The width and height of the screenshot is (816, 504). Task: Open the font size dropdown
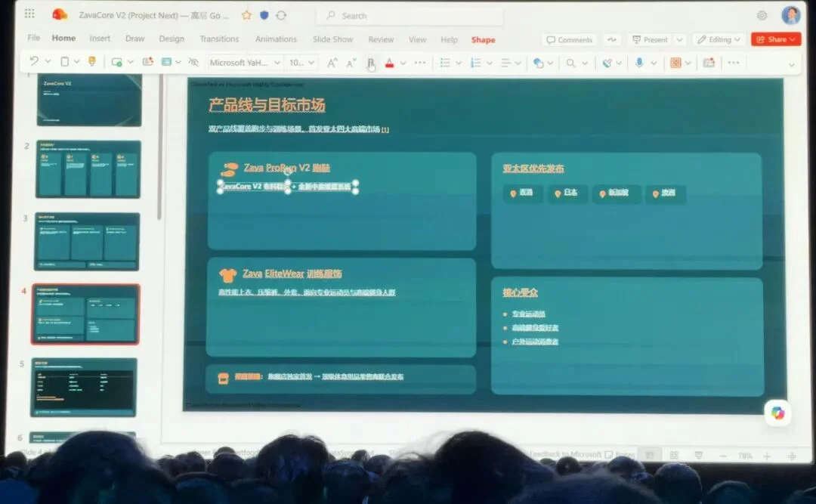click(302, 62)
